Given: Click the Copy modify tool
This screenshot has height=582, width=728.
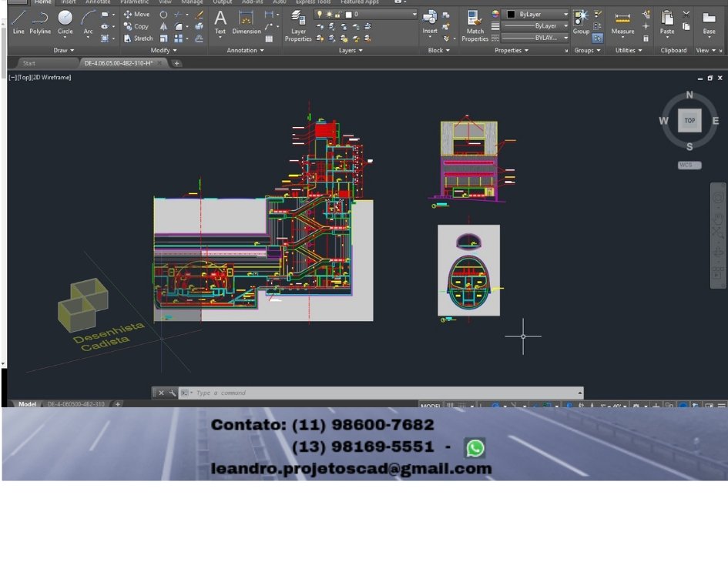Looking at the screenshot, I should tap(136, 26).
